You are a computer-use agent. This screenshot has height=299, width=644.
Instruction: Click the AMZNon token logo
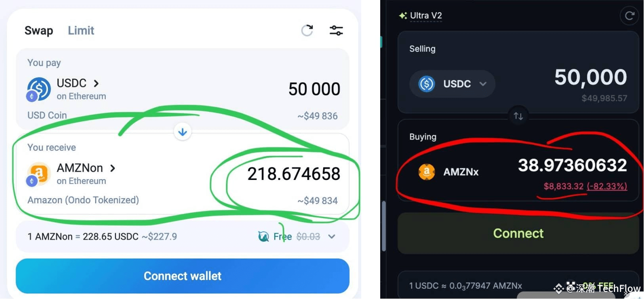pyautogui.click(x=38, y=174)
